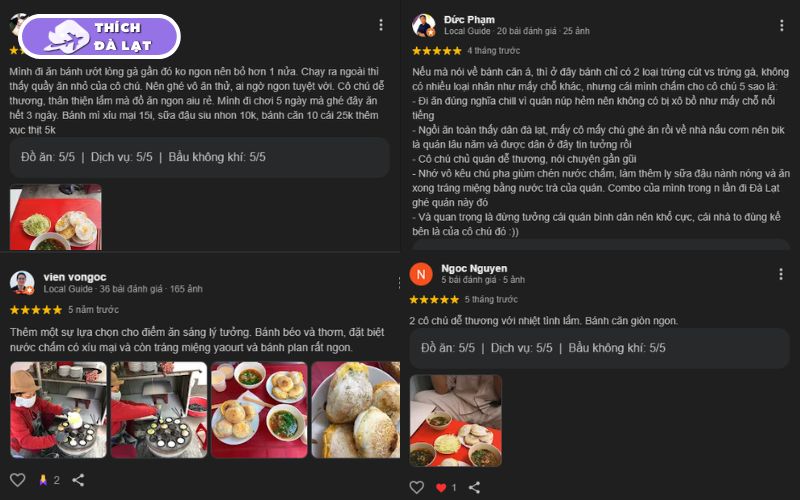Open the options menu on the Thích Đà Lạt review
Screen dimensions: 800x500
pos(381,25)
